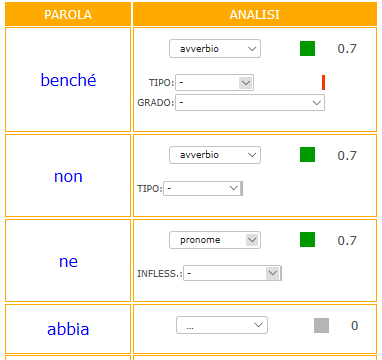Click the green square in ne row
This screenshot has width=382, height=360.
tap(307, 240)
